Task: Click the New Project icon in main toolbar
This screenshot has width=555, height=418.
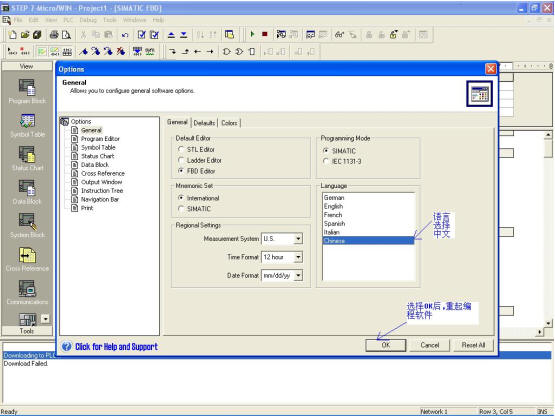Action: point(13,35)
